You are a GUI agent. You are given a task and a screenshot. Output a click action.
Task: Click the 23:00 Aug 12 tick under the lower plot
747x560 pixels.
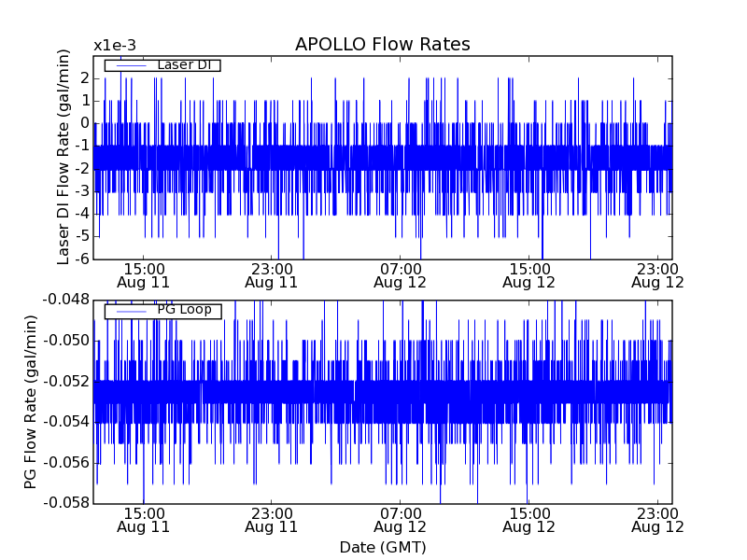(657, 520)
